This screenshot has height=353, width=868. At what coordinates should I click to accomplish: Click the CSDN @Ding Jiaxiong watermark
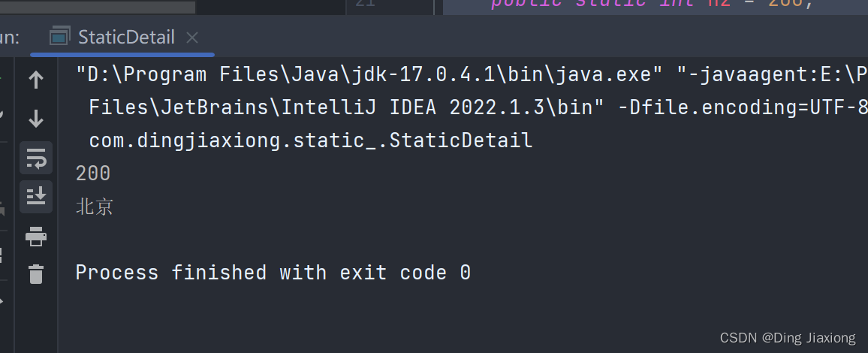tap(787, 338)
